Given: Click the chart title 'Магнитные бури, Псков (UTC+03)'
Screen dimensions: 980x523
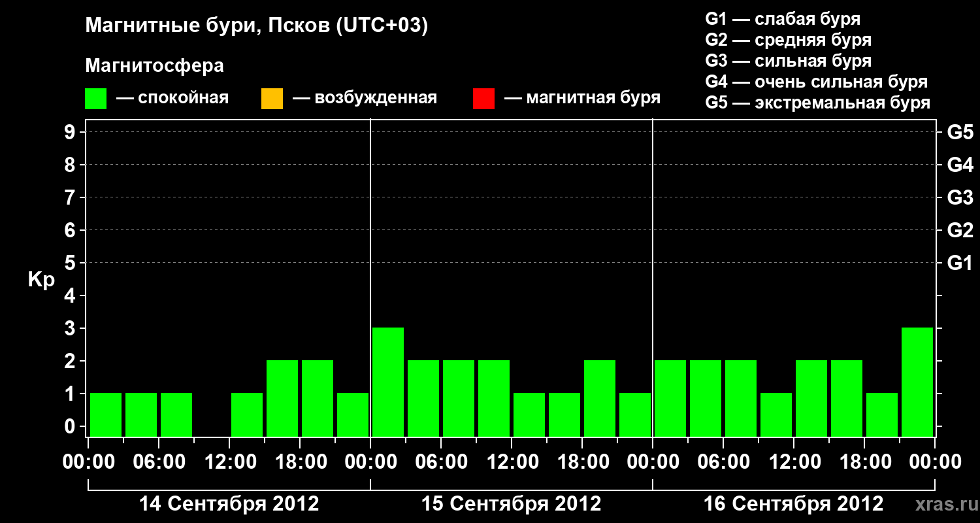Looking at the screenshot, I should (257, 26).
